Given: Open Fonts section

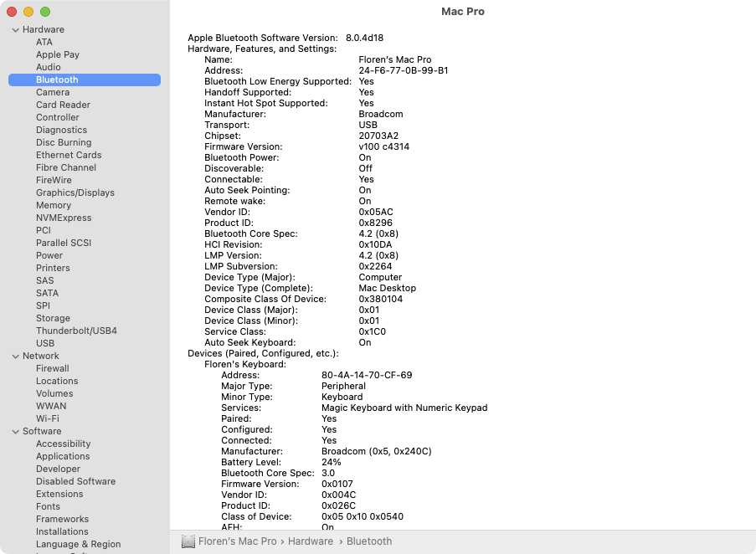Looking at the screenshot, I should (x=49, y=506).
